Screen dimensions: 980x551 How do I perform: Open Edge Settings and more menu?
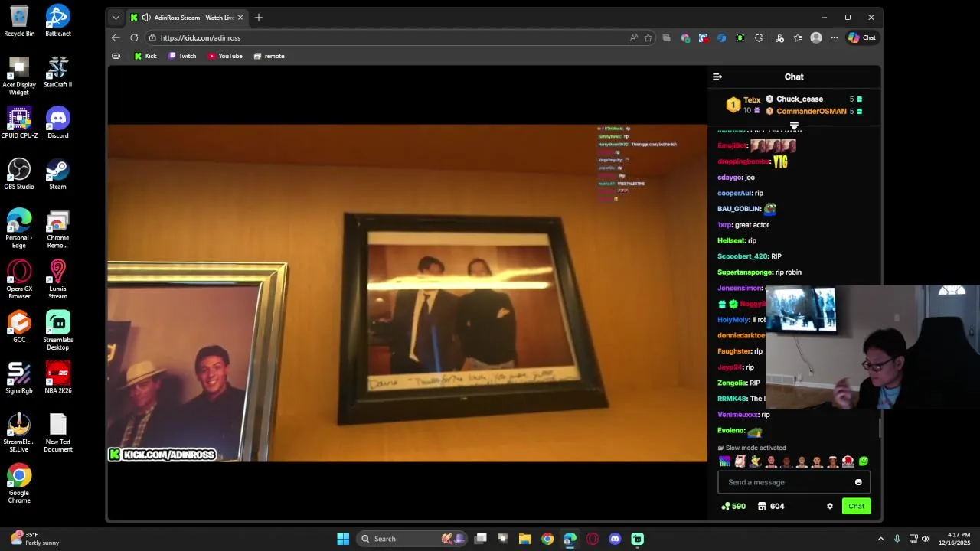pos(835,37)
